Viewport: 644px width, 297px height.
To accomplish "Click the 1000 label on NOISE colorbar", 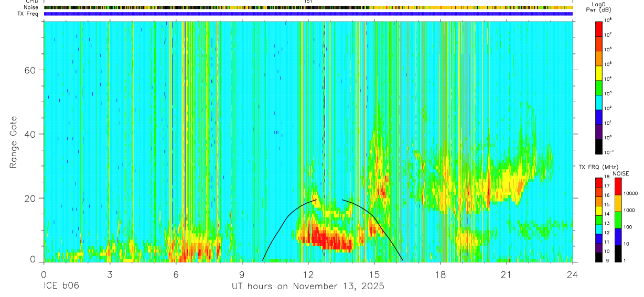I will tap(629, 210).
